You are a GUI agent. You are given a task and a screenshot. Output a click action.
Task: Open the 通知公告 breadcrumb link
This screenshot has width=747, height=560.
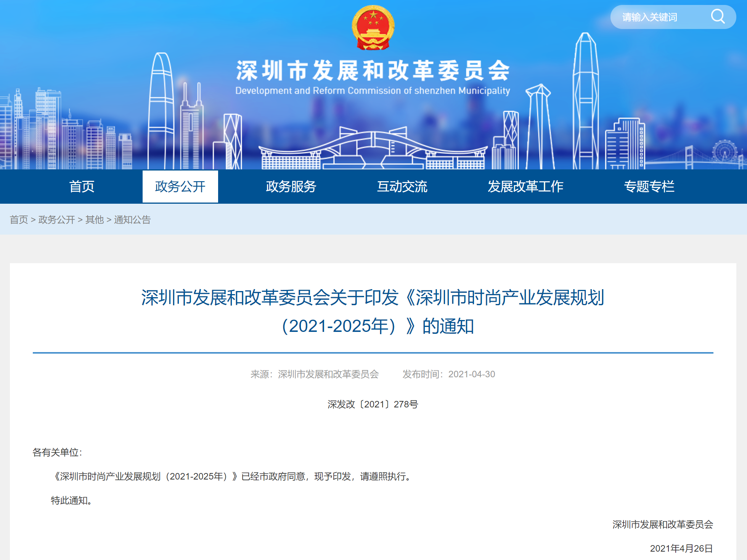(132, 220)
